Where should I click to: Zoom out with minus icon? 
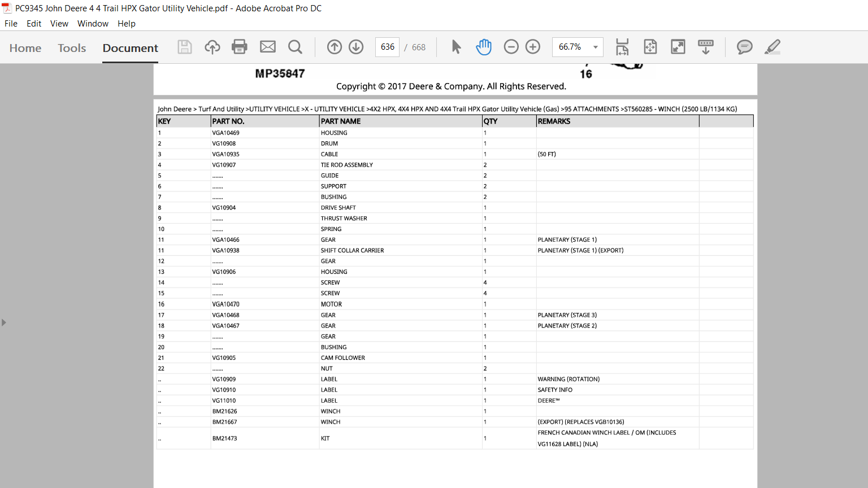click(511, 47)
